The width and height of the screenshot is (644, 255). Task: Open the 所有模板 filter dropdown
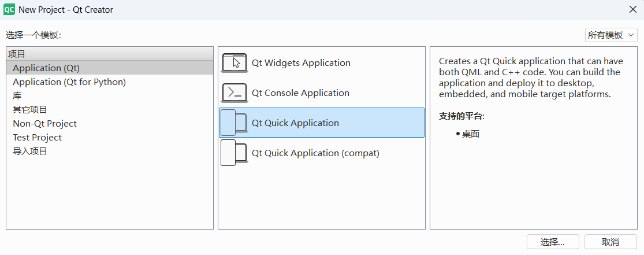tap(611, 35)
